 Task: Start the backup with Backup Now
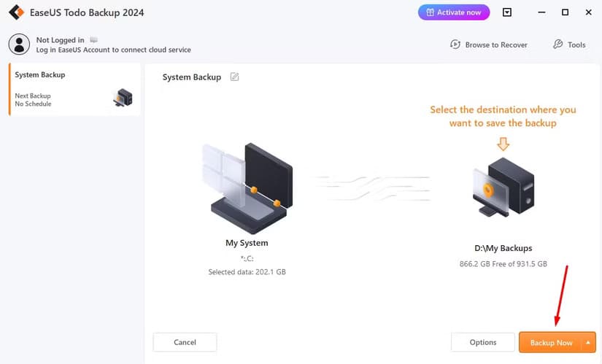click(x=551, y=343)
